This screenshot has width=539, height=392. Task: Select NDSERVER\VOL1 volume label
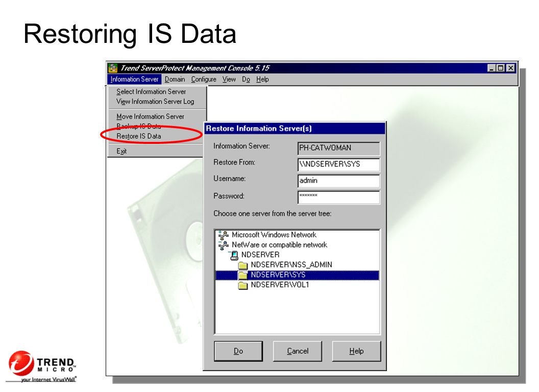[x=280, y=285]
